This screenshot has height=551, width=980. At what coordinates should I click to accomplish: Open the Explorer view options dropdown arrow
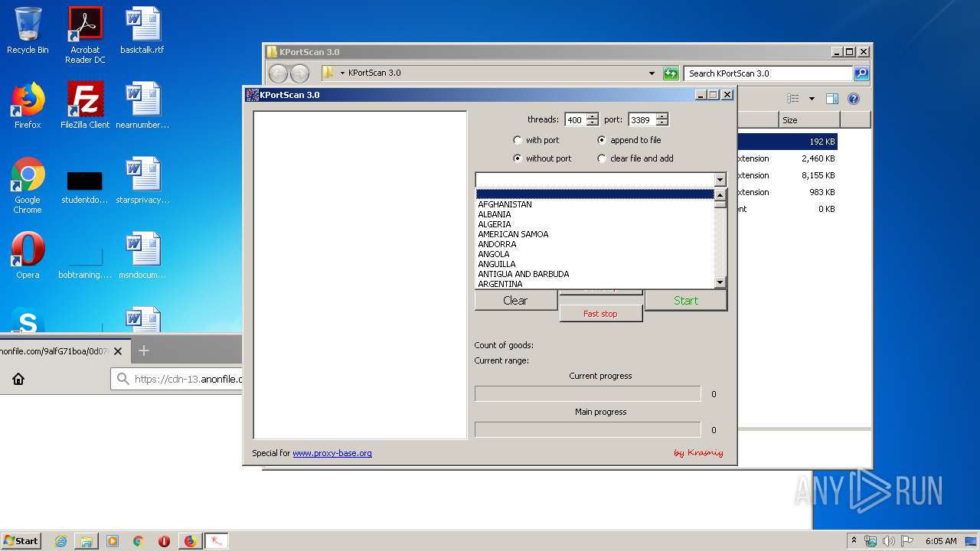point(812,99)
